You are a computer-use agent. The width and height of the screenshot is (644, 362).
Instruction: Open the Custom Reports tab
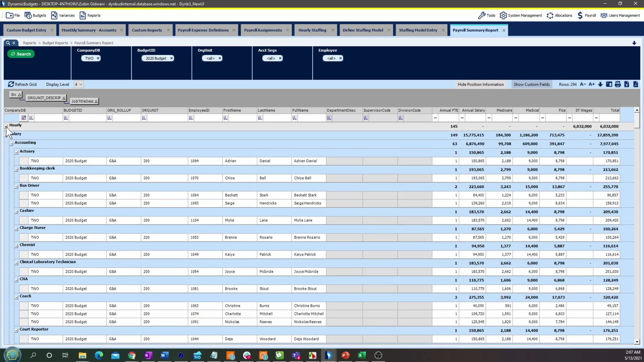(147, 30)
